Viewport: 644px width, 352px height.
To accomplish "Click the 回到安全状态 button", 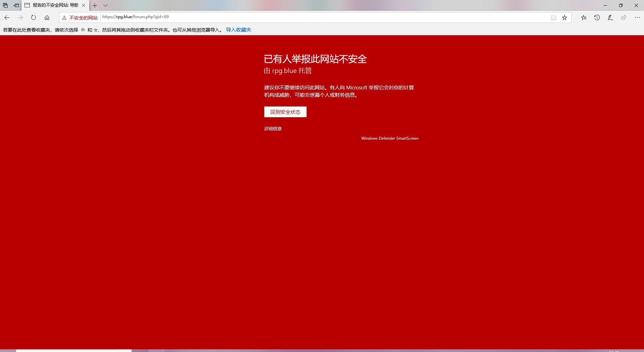I will (x=285, y=112).
